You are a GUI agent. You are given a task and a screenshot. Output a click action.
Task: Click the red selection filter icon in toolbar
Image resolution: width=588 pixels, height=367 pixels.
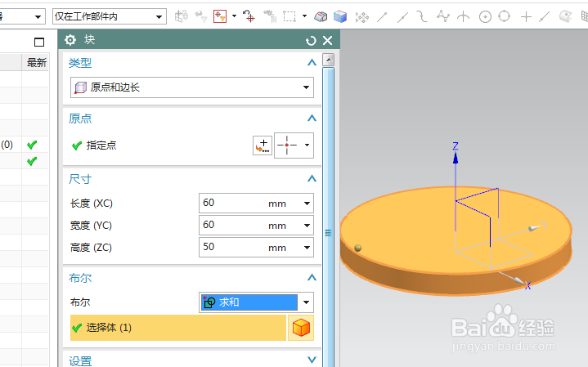(x=220, y=16)
